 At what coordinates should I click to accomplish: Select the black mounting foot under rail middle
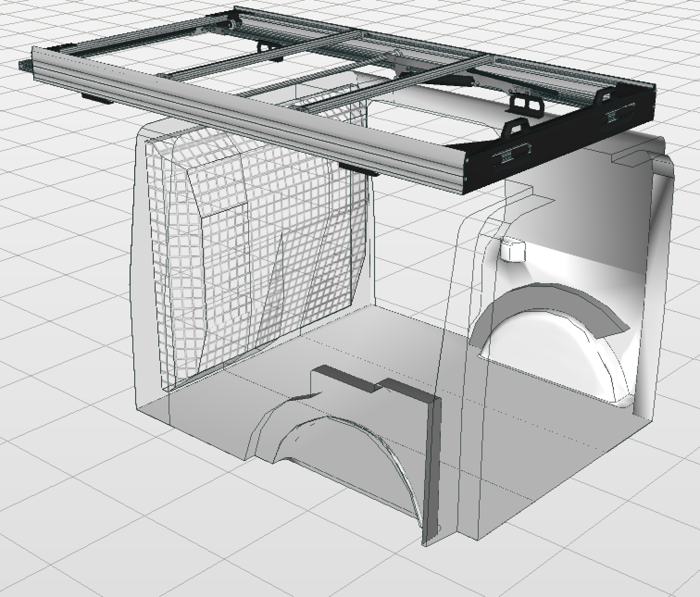pos(356,168)
